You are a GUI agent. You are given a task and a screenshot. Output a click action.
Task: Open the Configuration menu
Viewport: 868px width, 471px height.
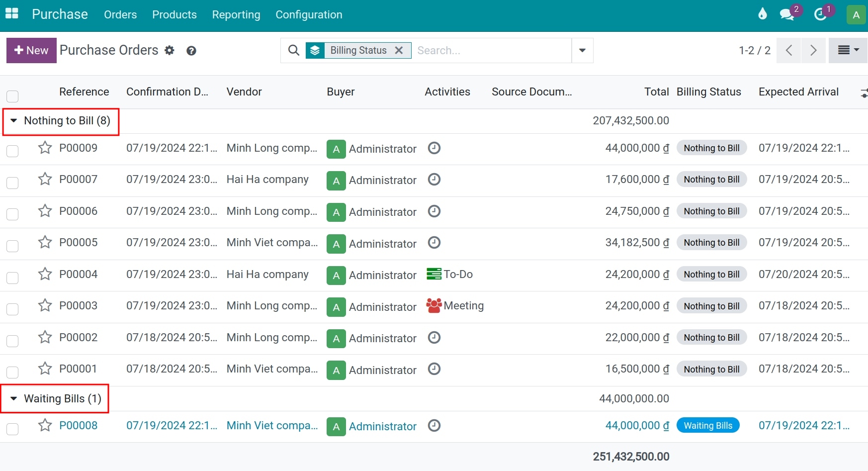(x=309, y=15)
